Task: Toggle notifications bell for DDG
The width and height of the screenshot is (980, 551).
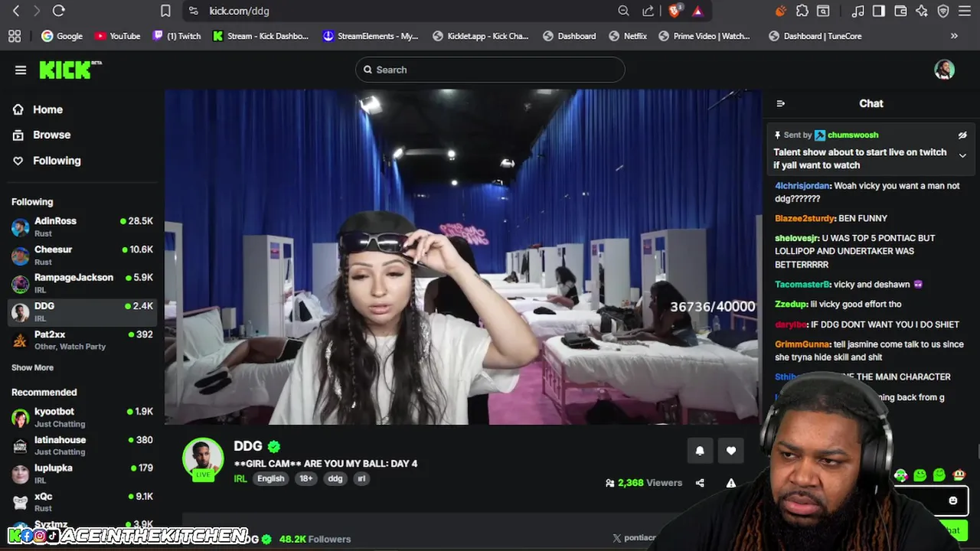Action: click(700, 452)
